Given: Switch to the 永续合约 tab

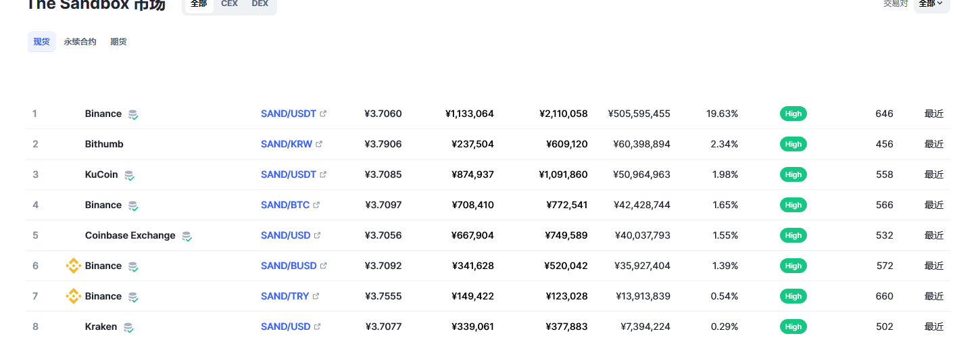Looking at the screenshot, I should (x=80, y=42).
